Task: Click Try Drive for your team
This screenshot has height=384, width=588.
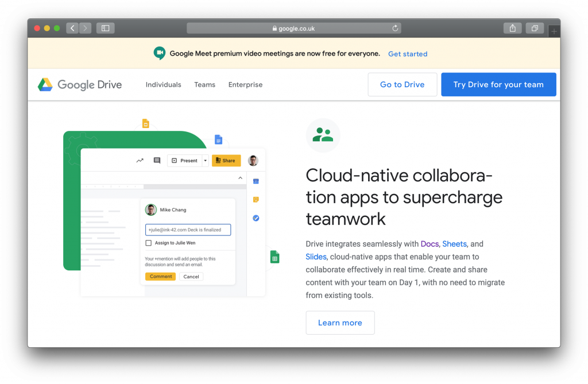Action: pos(498,84)
